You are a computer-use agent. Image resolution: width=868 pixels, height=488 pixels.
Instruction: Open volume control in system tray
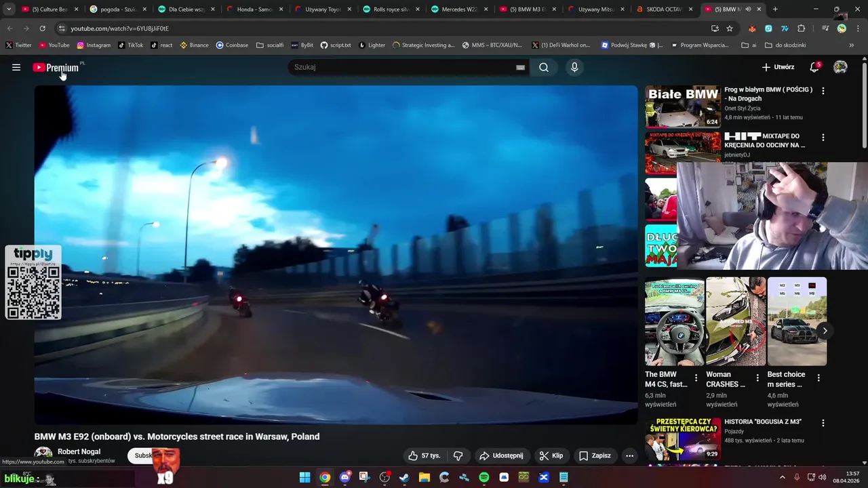point(823,478)
